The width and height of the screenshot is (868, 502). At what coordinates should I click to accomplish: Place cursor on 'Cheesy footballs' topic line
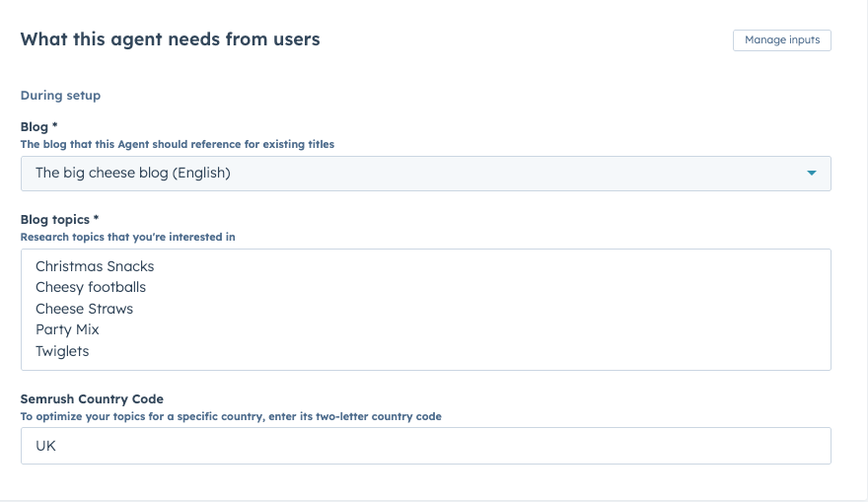pyautogui.click(x=91, y=287)
